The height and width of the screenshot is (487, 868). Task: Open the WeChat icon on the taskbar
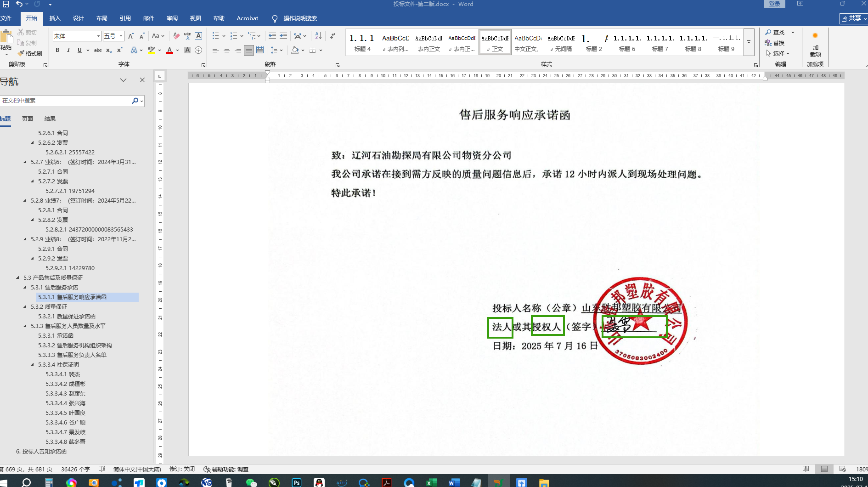point(252,482)
